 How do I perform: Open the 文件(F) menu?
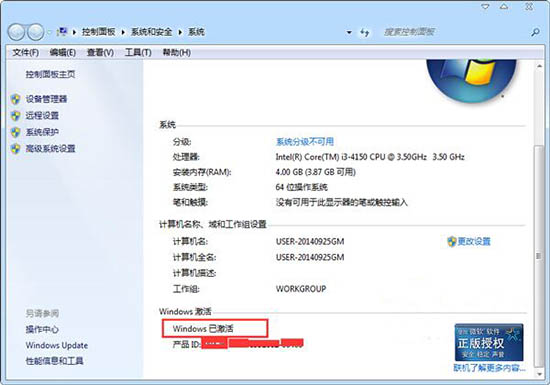pos(26,53)
